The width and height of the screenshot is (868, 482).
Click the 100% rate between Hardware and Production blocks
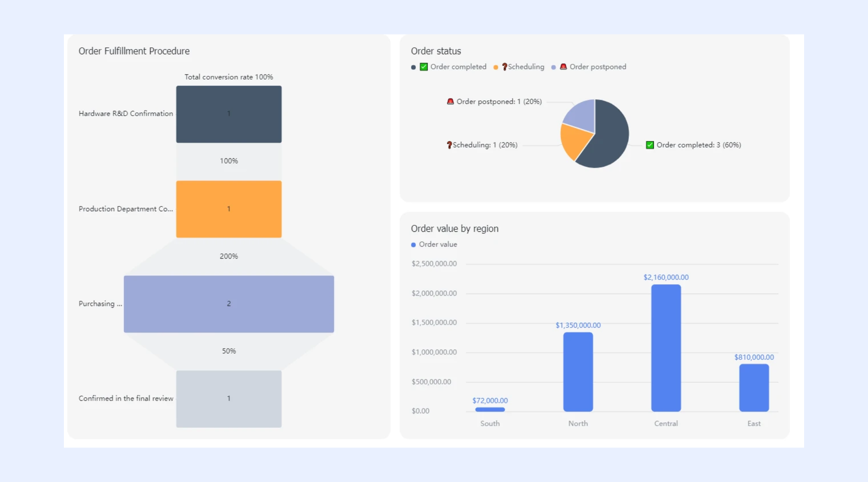coord(229,161)
